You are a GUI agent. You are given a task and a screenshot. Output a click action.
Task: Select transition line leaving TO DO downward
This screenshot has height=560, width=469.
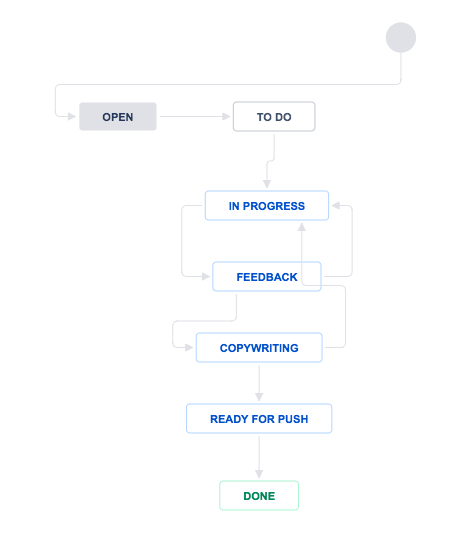point(270,161)
